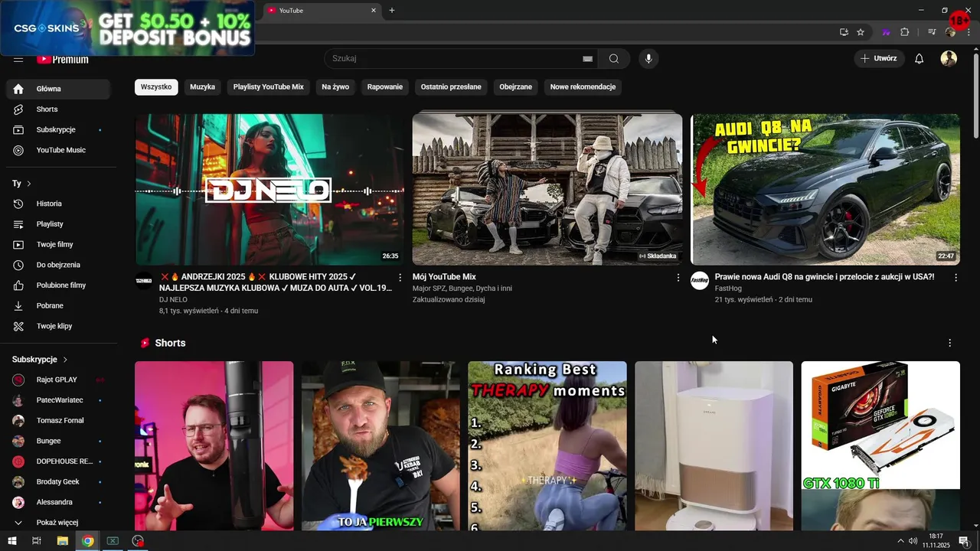
Task: Click the Utwórz create button
Action: click(x=879, y=59)
